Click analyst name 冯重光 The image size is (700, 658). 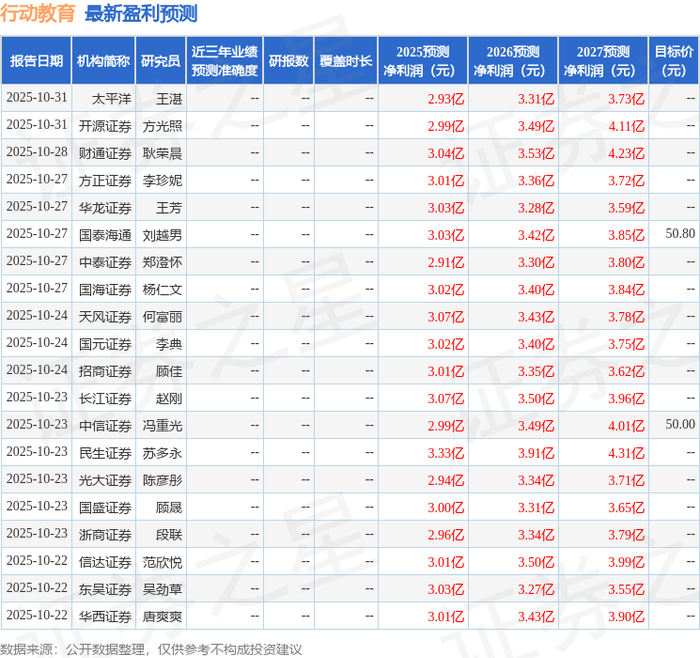162,425
